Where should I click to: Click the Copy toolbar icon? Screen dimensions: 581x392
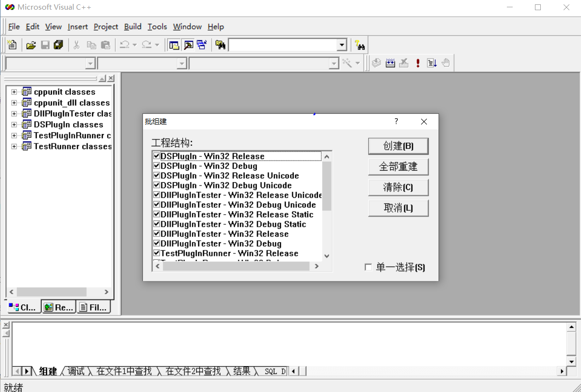(x=91, y=45)
